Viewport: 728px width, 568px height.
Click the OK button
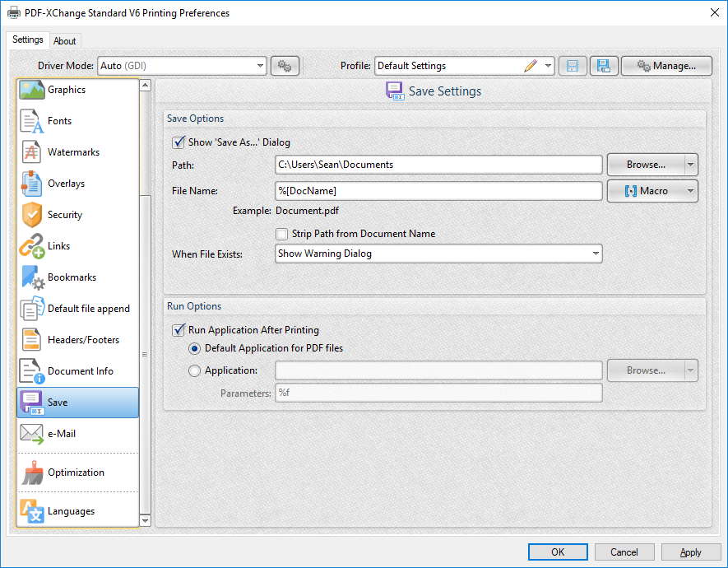tap(558, 552)
